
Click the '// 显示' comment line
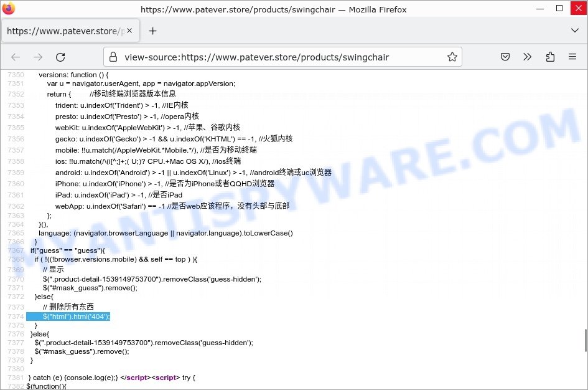(x=54, y=269)
